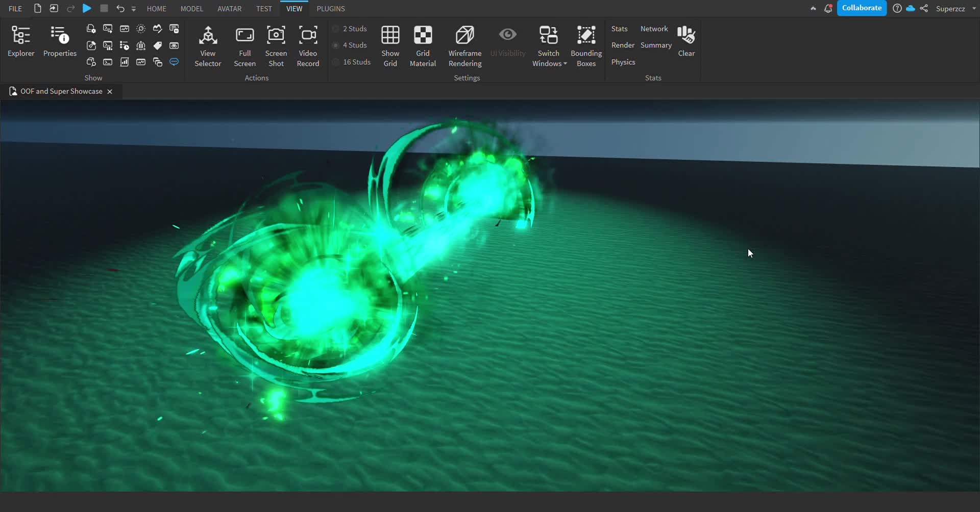Close the OOF and Super Showcase tab
The image size is (980, 512).
click(110, 92)
